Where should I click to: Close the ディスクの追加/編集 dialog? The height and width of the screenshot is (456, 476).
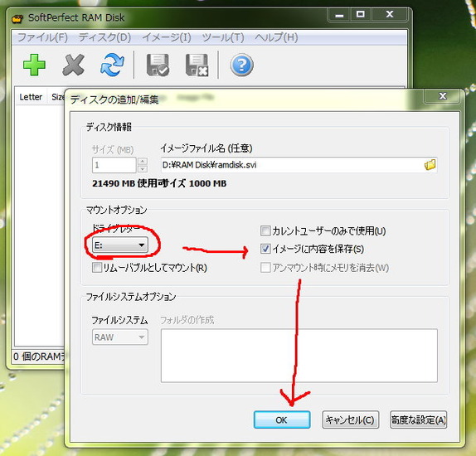443,97
